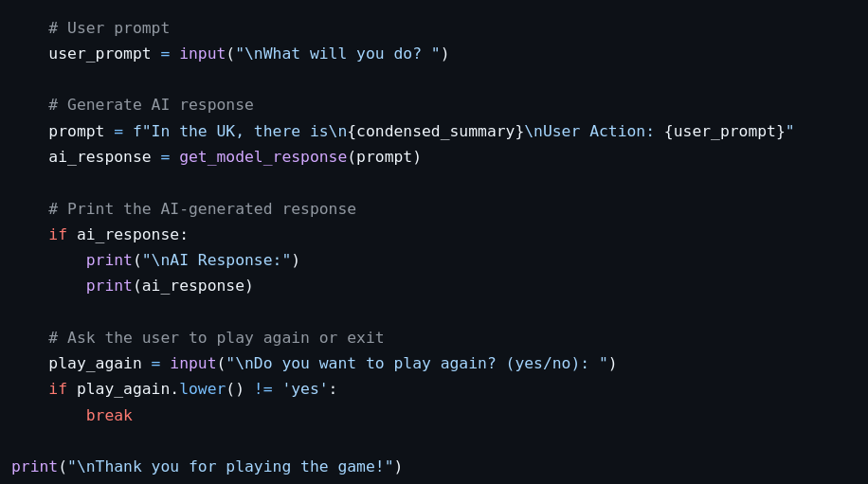Screen dimensions: 868x484
Task: Click the "# User prompt" comment
Action: click(x=109, y=27)
